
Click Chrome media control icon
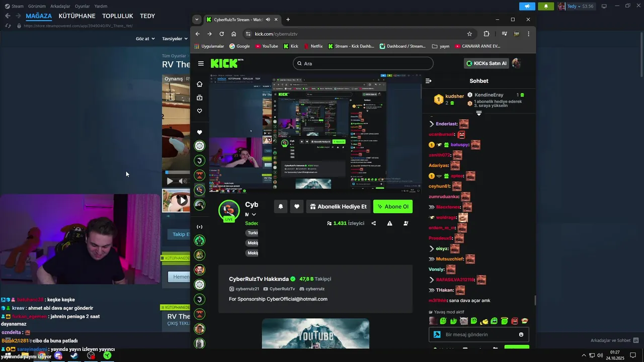(x=504, y=34)
